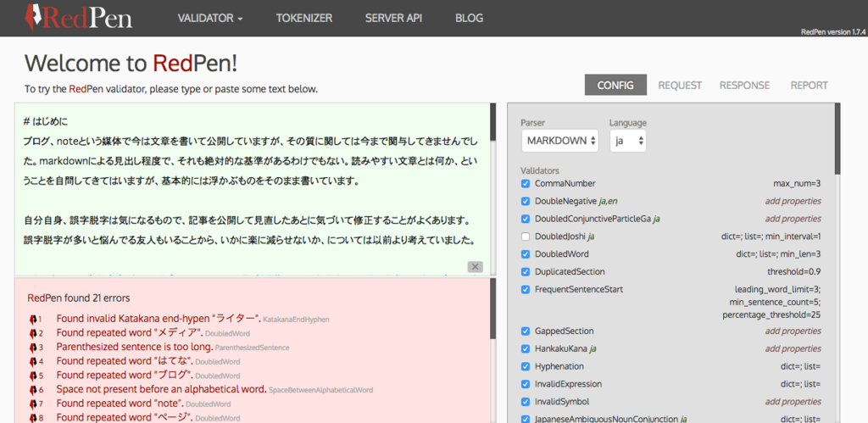Click the pen icon beside error 2
868x423 pixels.
[34, 333]
